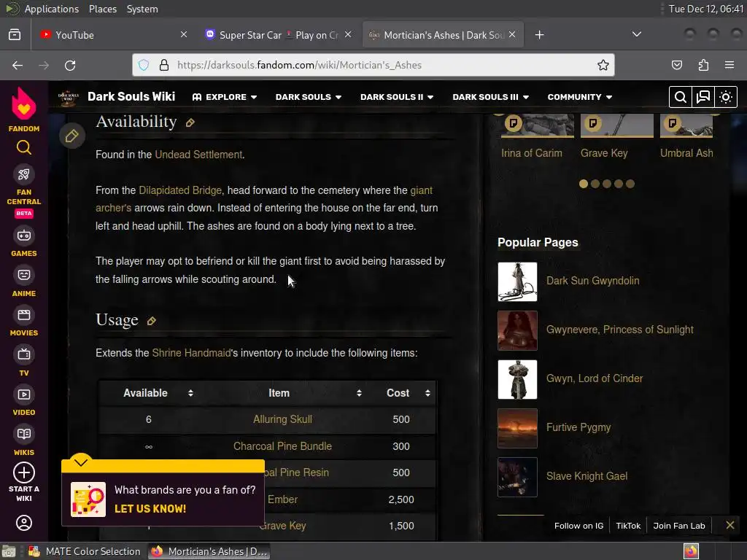Select the first carousel pagination dot
747x560 pixels.
[584, 184]
